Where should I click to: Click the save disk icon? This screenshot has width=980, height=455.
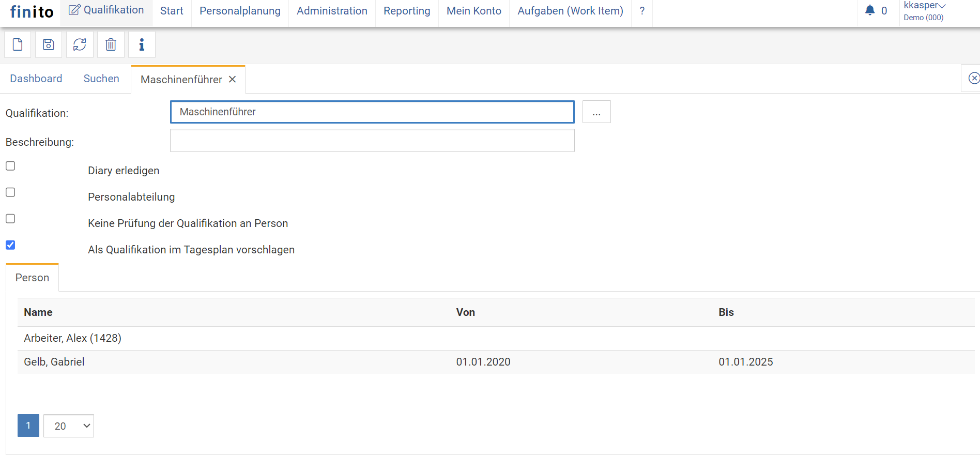(x=49, y=44)
